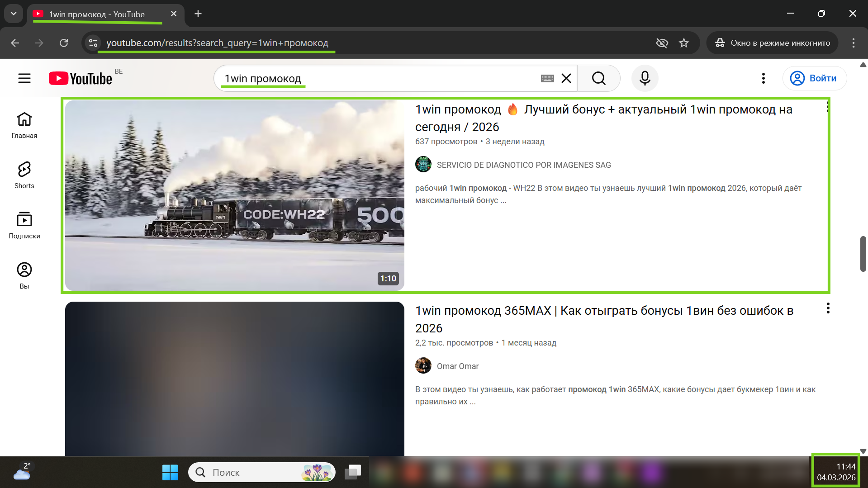Play the dark blurred 365MAX video thumbnail
This screenshot has width=868, height=488.
[x=235, y=379]
